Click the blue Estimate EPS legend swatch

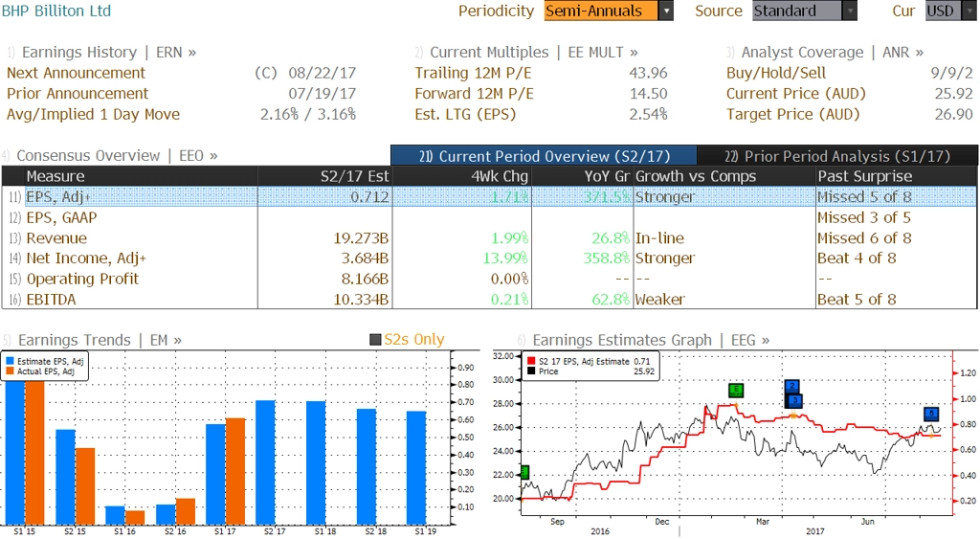(10, 362)
